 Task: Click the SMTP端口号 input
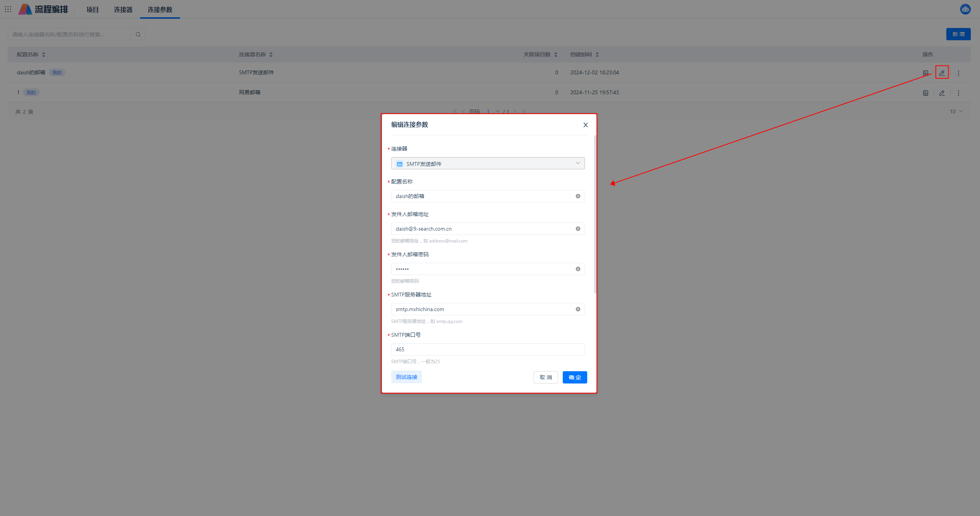488,349
